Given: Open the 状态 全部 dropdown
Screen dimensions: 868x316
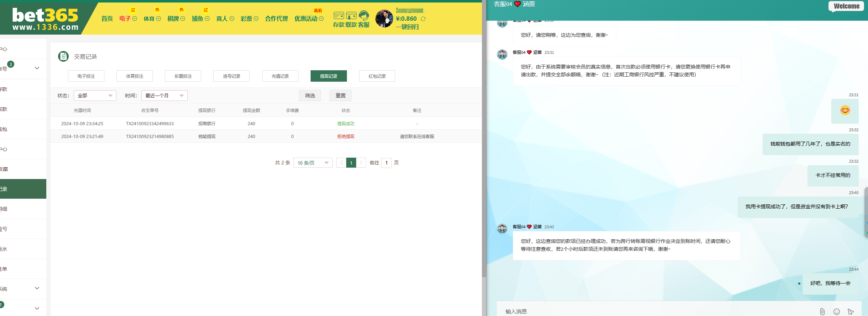Looking at the screenshot, I should 95,96.
